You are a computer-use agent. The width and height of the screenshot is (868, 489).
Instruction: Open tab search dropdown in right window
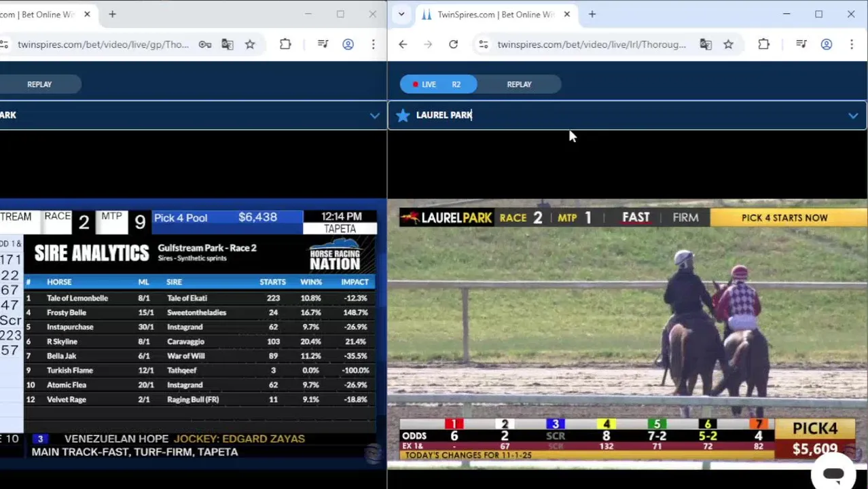coord(401,14)
